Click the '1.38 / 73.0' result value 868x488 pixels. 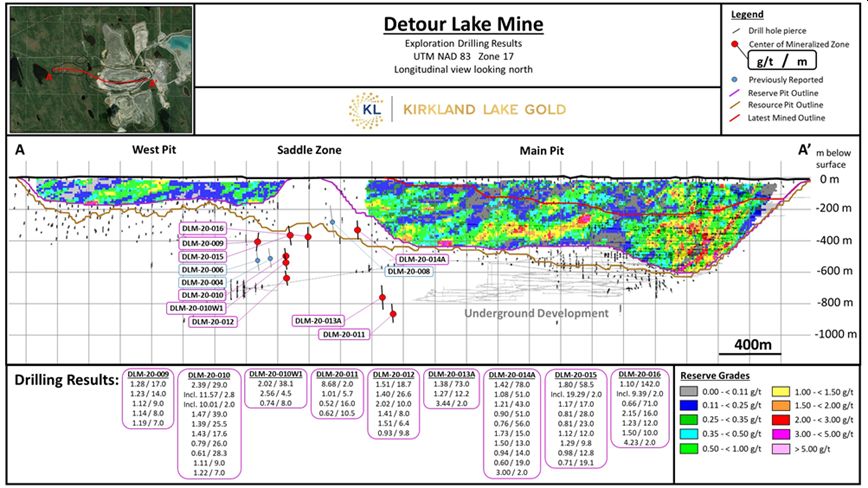452,384
